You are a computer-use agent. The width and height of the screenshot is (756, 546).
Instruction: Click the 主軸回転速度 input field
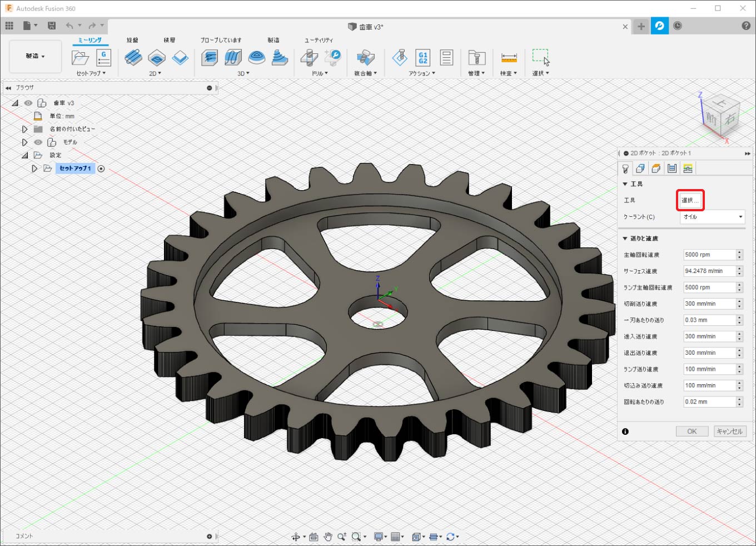coord(709,255)
